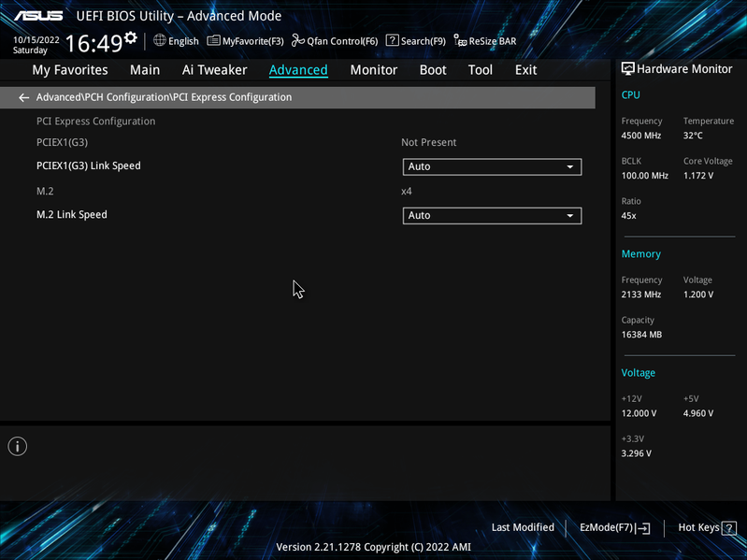Image resolution: width=747 pixels, height=560 pixels.
Task: Click the back arrow in breadcrumb bar
Action: (x=23, y=97)
